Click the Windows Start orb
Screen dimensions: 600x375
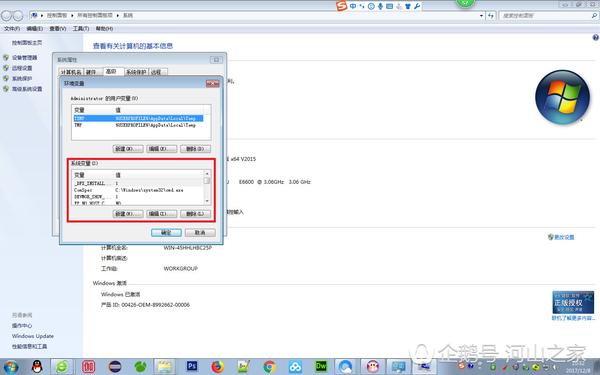tap(11, 367)
